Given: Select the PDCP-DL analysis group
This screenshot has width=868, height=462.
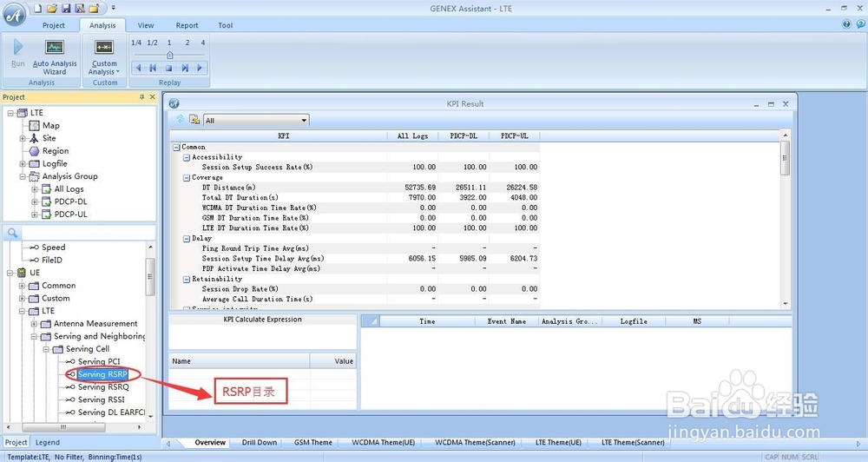Looking at the screenshot, I should coord(71,201).
